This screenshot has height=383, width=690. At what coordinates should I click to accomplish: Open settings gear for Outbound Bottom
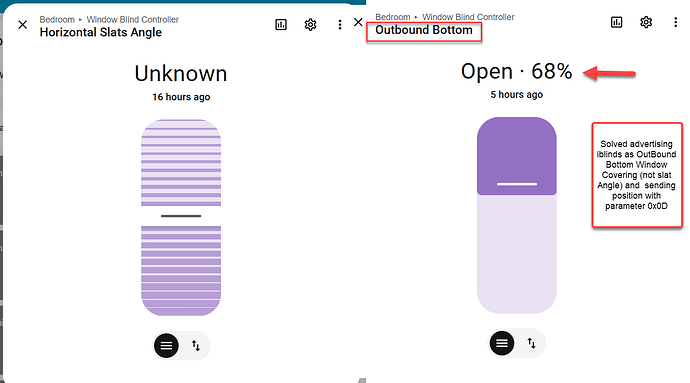646,22
